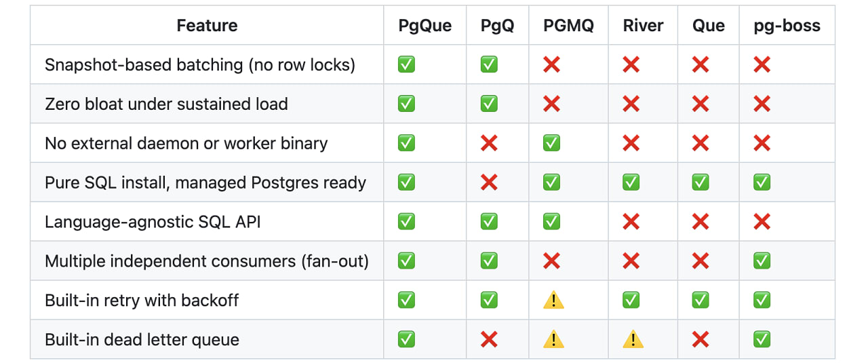Click pg-boss red cross for zero bloat row
This screenshot has width=868, height=363.
click(762, 104)
